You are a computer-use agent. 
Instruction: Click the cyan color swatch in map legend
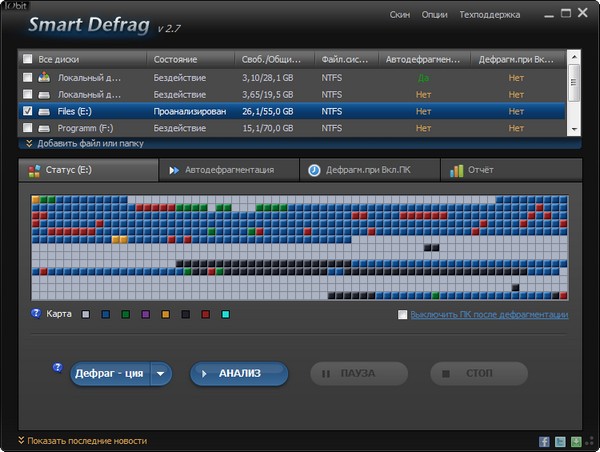225,315
